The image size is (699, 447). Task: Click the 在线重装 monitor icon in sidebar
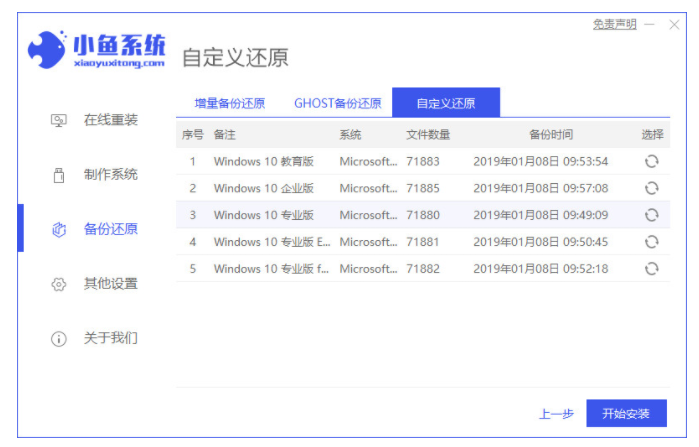pyautogui.click(x=59, y=120)
